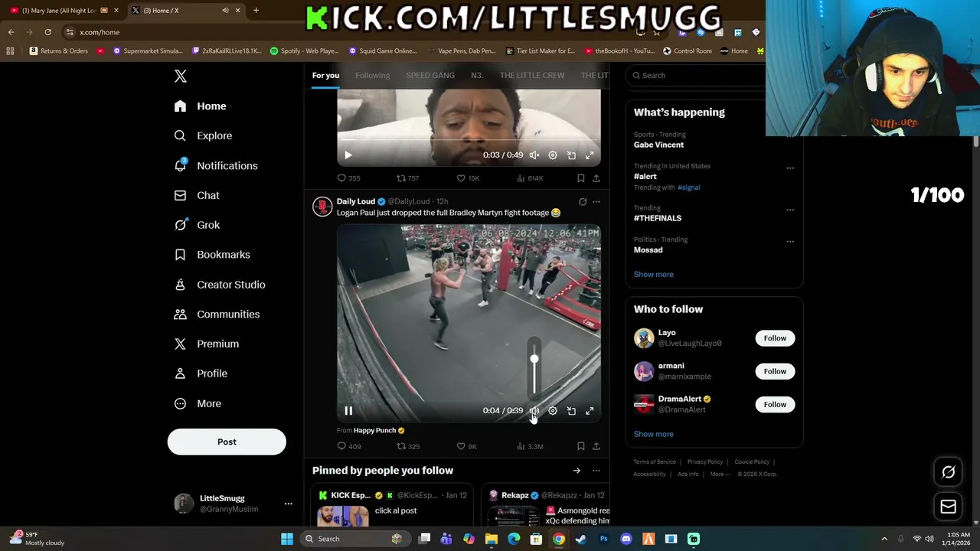The image size is (980, 551).
Task: Follow Layo
Action: [775, 338]
